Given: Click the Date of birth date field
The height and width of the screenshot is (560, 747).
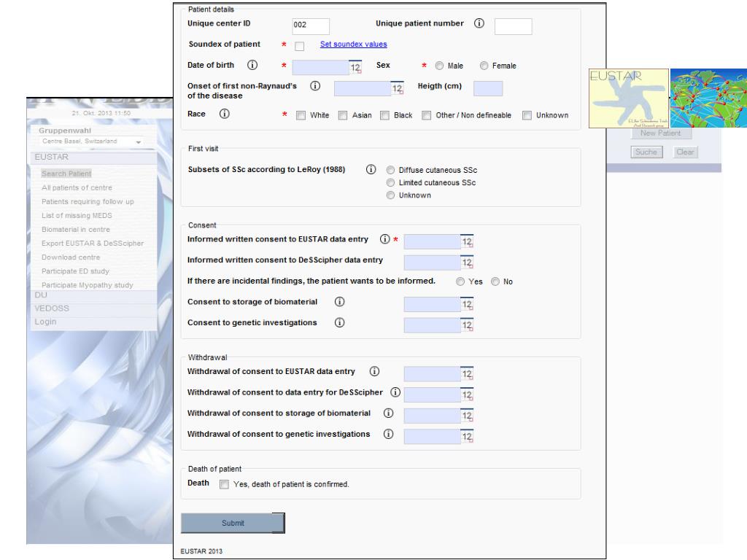Looking at the screenshot, I should click(x=321, y=67).
